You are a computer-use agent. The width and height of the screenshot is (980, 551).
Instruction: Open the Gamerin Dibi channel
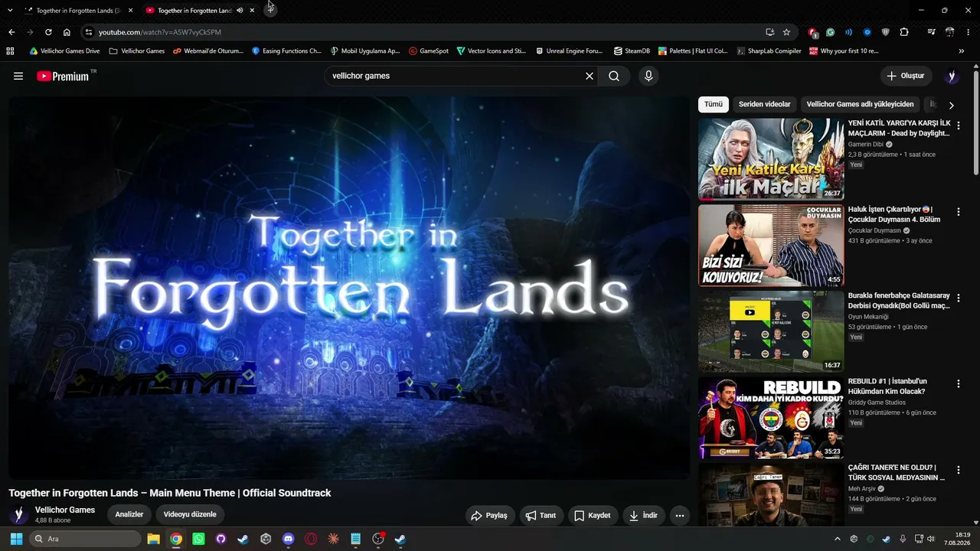point(866,144)
